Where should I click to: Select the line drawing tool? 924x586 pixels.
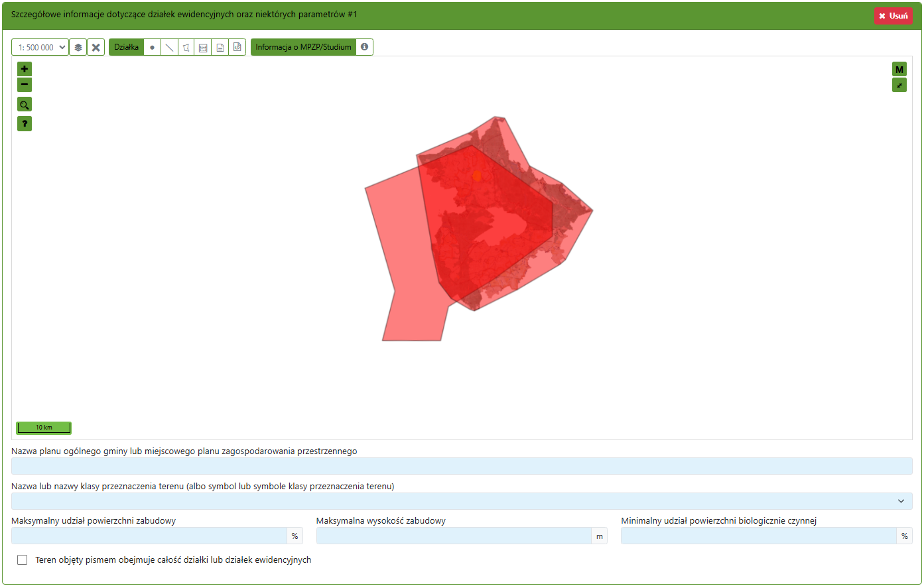[168, 47]
